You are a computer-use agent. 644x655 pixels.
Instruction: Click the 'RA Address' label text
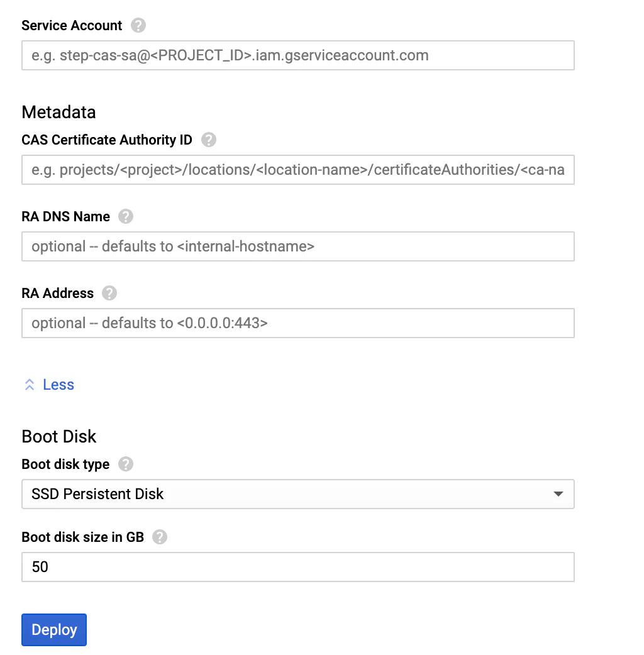pyautogui.click(x=57, y=294)
